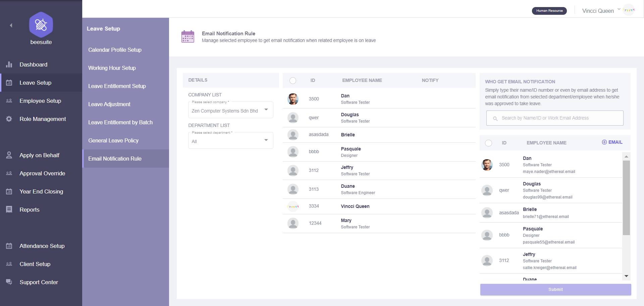Click the Dashboard bar chart icon
The image size is (644, 306).
click(x=9, y=64)
